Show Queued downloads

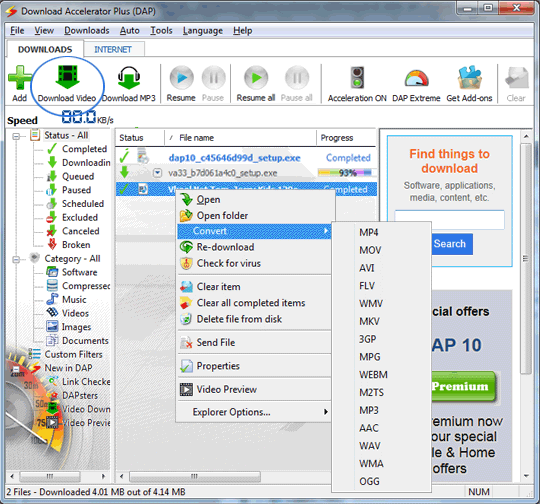[78, 176]
